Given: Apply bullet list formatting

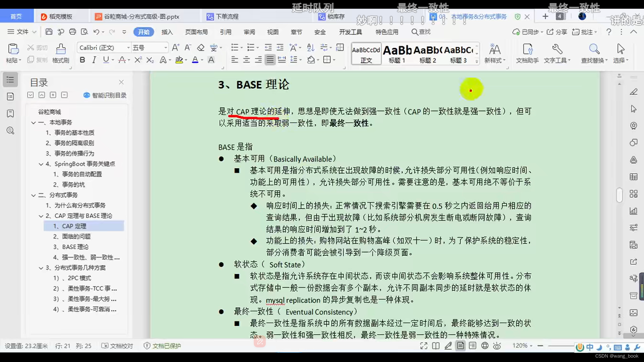Looking at the screenshot, I should click(235, 48).
